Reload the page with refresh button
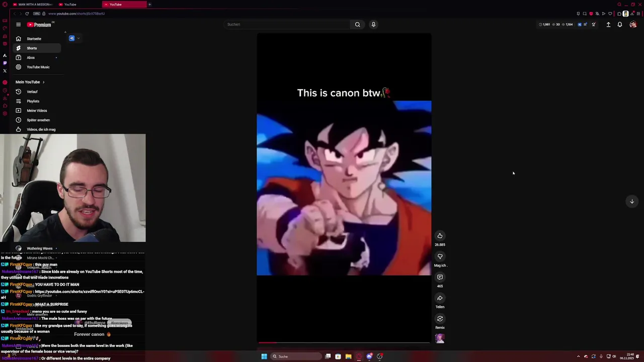 [27, 14]
